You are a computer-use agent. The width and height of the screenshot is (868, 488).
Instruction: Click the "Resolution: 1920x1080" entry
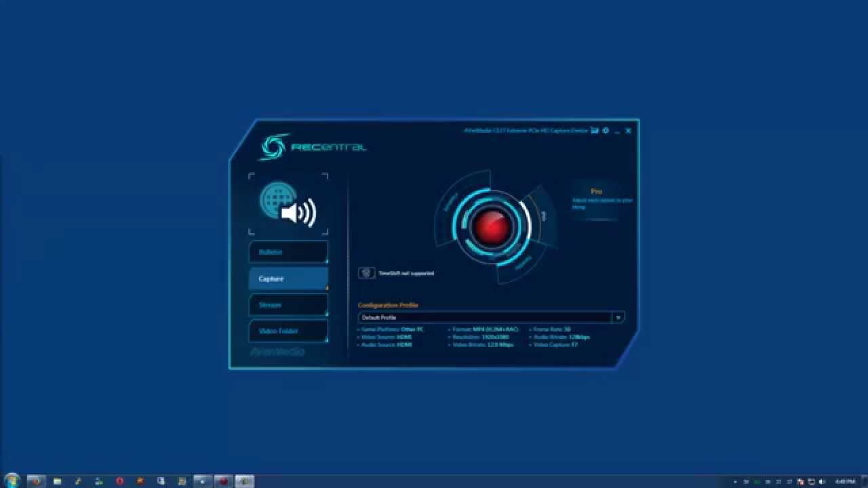(478, 337)
